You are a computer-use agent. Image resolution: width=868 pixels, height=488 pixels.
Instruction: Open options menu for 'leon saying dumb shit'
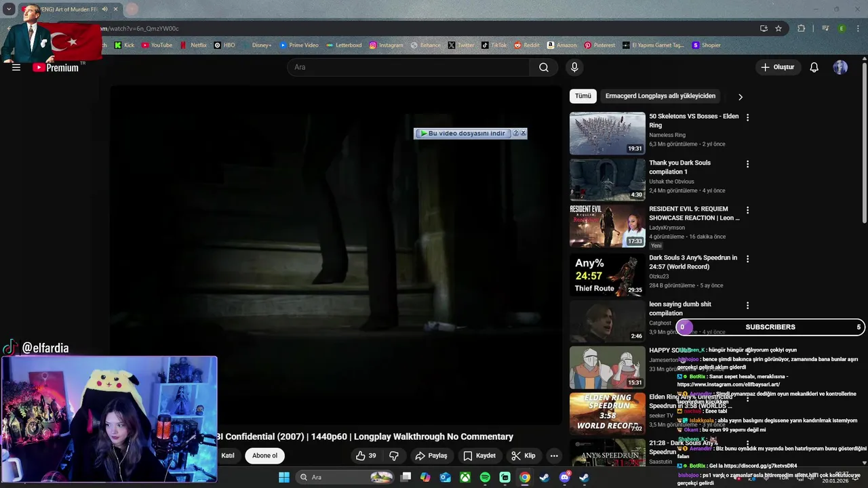[x=747, y=306]
